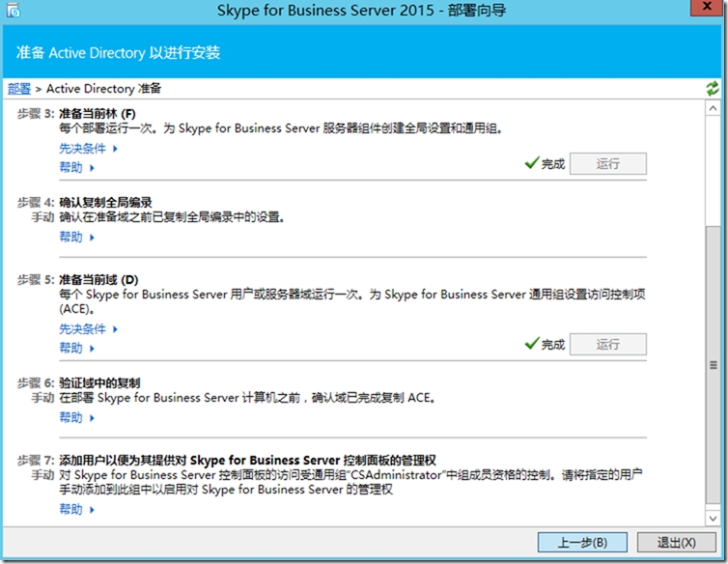
Task: Click the green refresh icon
Action: coord(713,88)
